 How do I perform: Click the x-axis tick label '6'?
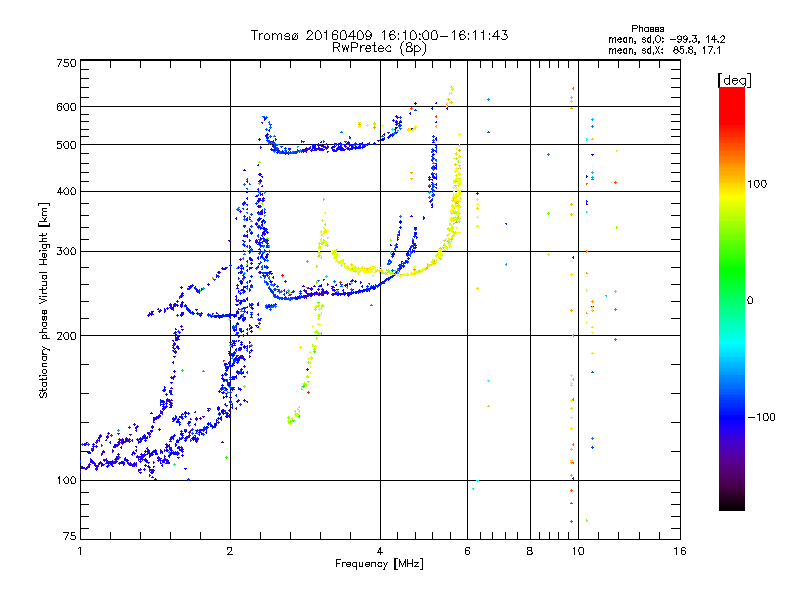pos(467,551)
